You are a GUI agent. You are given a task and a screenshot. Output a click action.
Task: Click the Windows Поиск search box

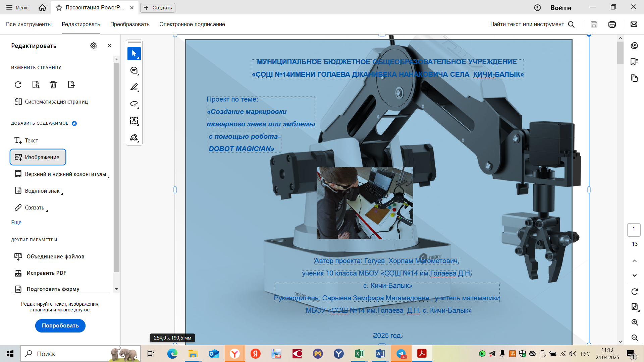(80, 354)
